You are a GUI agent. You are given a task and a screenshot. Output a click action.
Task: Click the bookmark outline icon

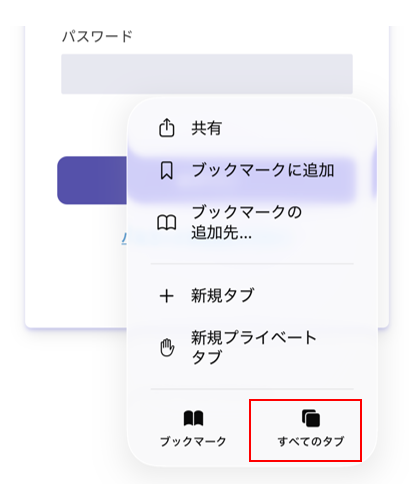[167, 170]
